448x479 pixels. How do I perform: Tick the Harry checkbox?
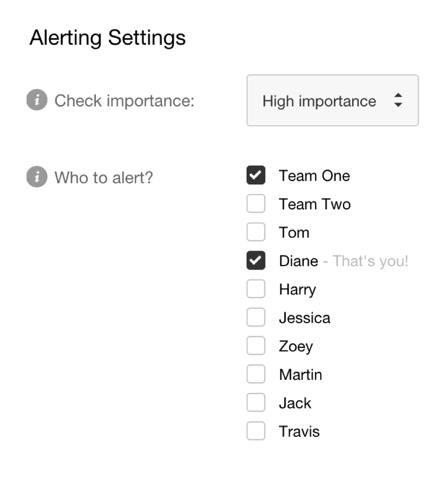(x=256, y=290)
